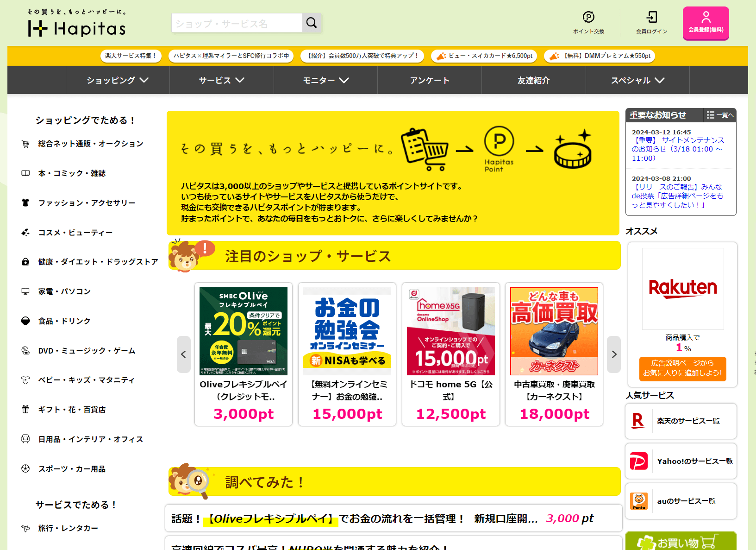Image resolution: width=756 pixels, height=550 pixels.
Task: Click the green お買い物 banner
Action: click(681, 541)
